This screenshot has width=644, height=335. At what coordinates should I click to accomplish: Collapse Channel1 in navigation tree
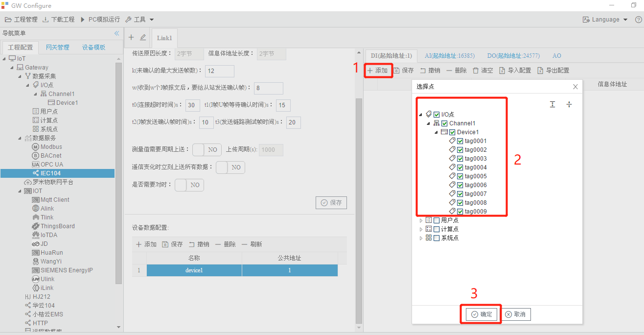(36, 94)
